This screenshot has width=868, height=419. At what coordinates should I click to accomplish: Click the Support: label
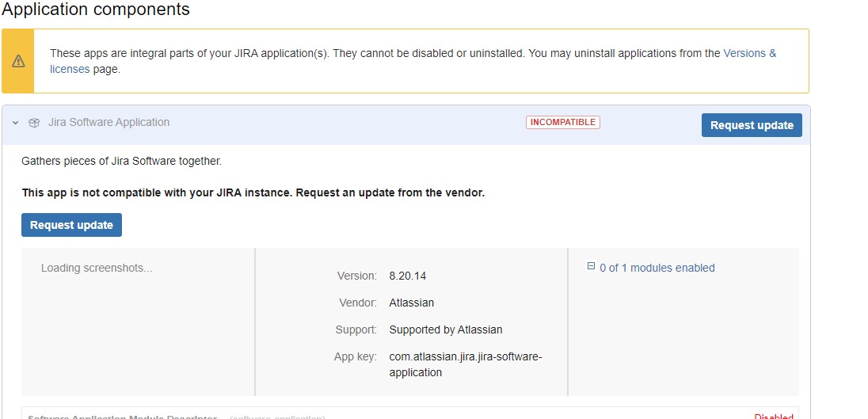tap(356, 329)
